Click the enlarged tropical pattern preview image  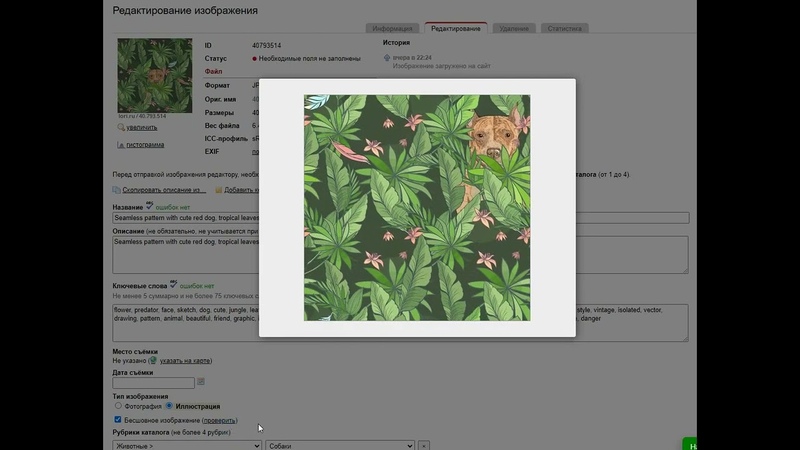[x=417, y=208]
